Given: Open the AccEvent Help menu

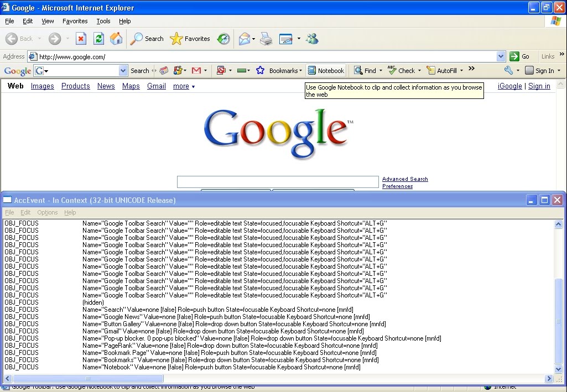Looking at the screenshot, I should (70, 212).
